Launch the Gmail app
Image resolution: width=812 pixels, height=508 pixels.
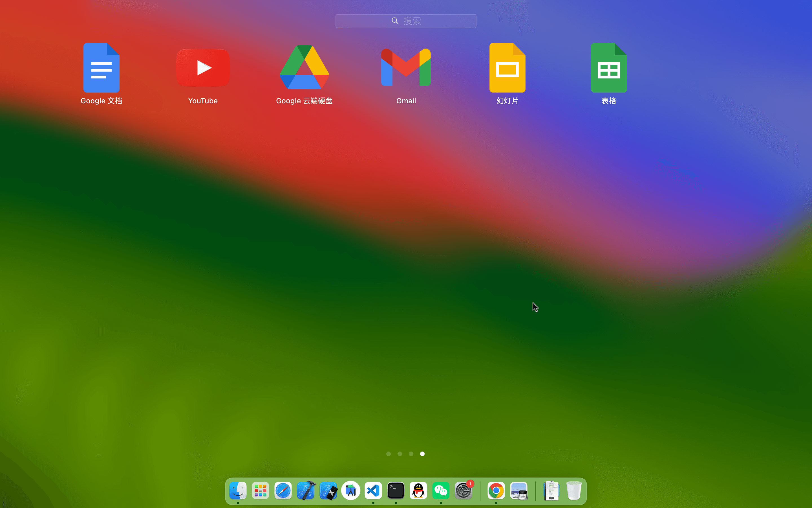pos(406,67)
